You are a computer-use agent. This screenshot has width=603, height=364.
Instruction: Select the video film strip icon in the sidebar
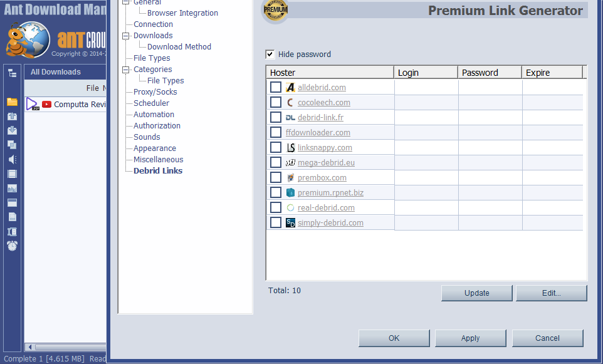click(13, 174)
